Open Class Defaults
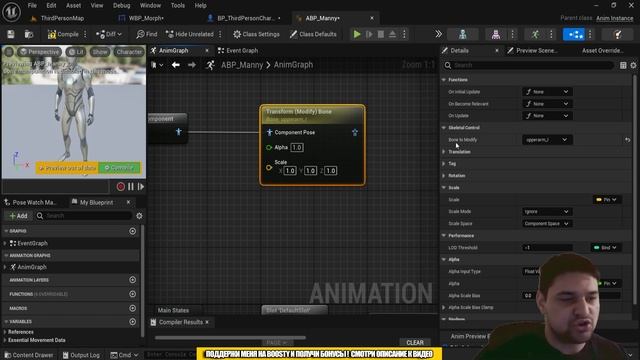 [313, 34]
